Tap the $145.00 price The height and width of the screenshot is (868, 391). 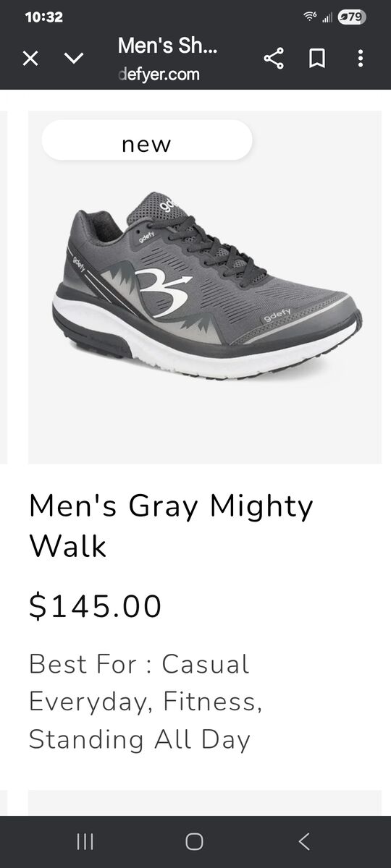coord(96,606)
